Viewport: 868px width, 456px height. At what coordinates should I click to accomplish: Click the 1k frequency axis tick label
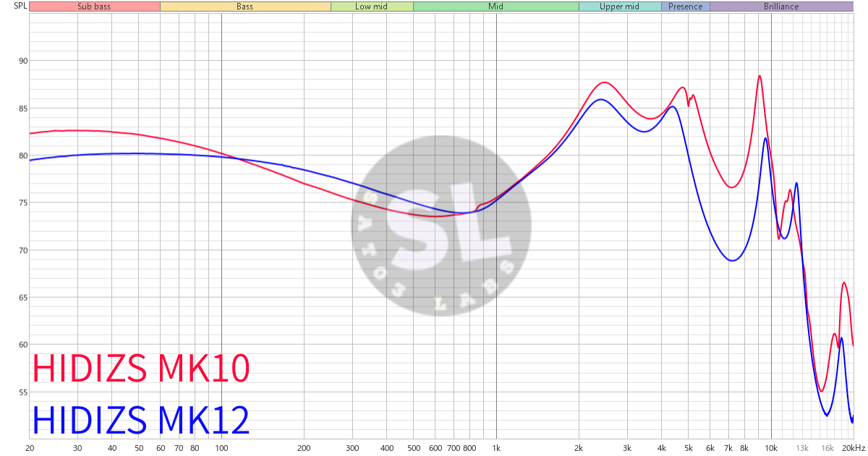(496, 448)
